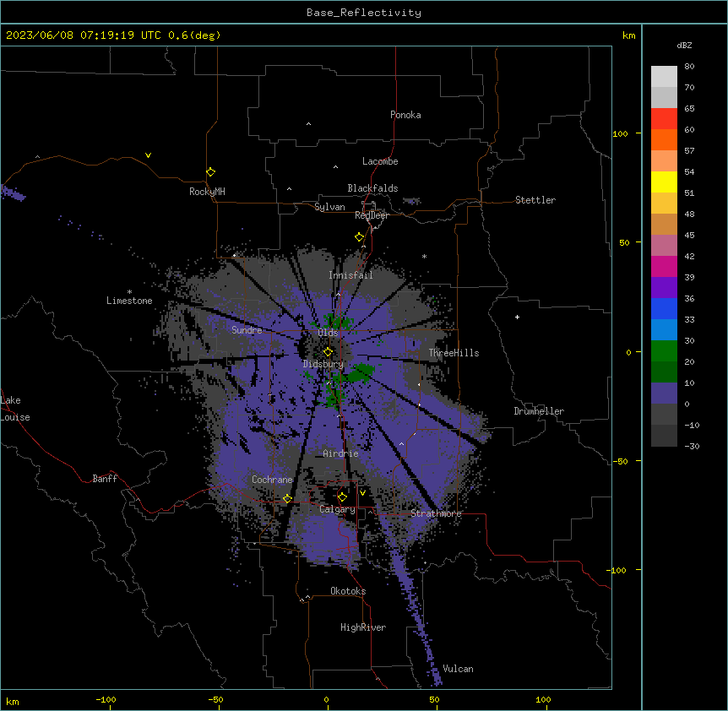Click the RockyMH label

point(207,192)
